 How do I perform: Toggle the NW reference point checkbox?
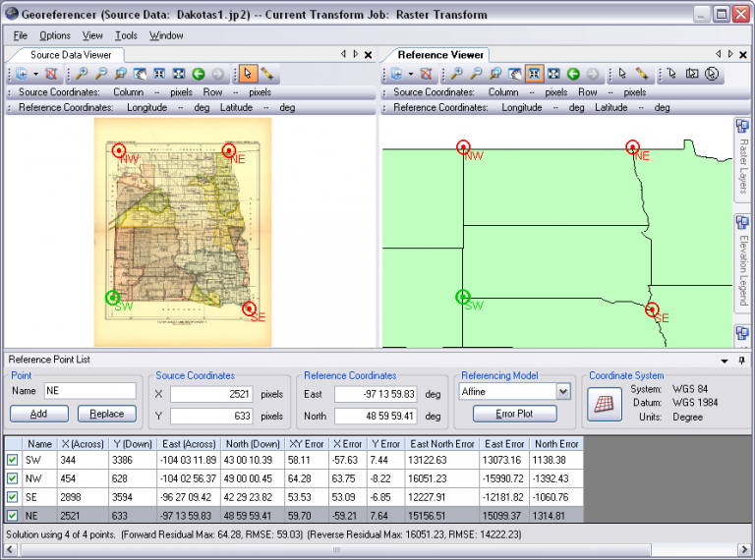coord(12,478)
